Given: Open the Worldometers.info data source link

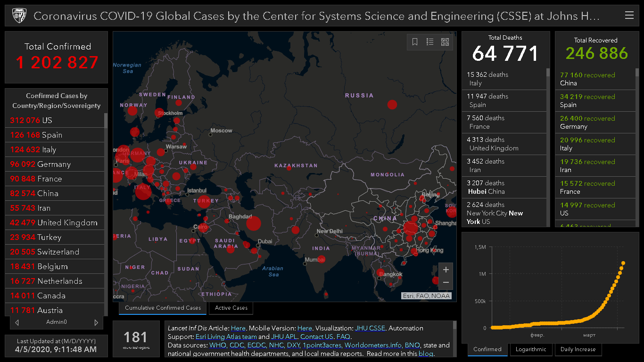Looking at the screenshot, I should pos(373,345).
